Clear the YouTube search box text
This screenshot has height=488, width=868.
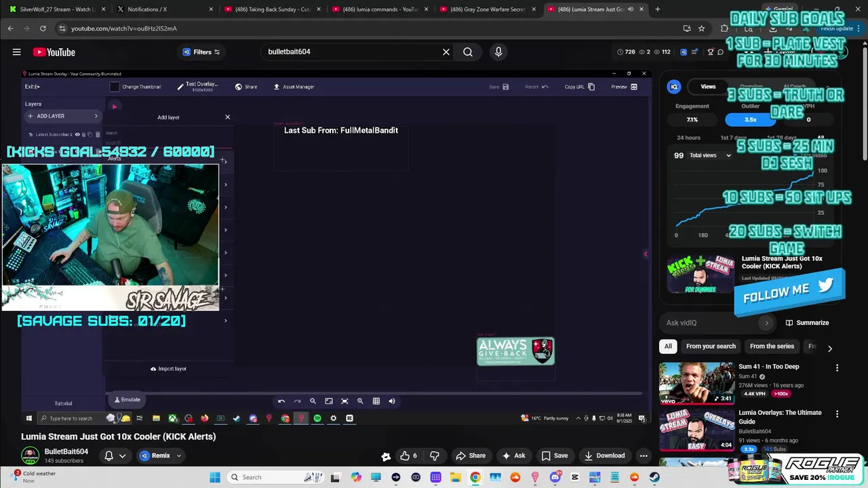point(446,52)
